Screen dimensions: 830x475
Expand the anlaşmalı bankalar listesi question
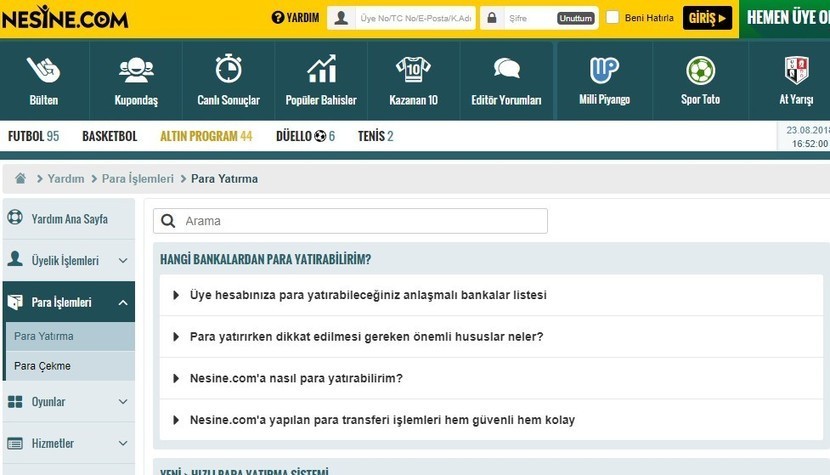pos(367,296)
